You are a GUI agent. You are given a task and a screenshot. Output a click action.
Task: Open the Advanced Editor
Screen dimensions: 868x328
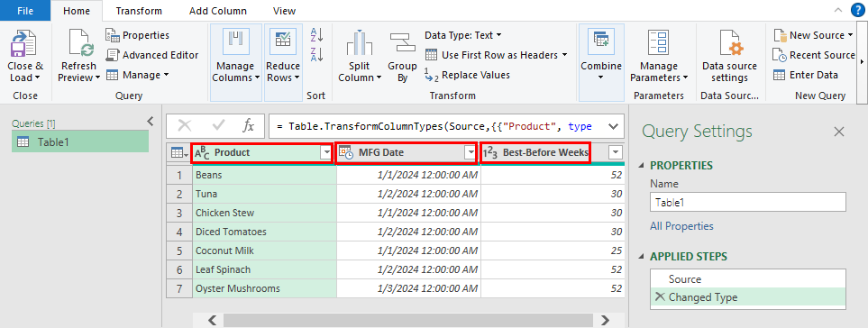tap(152, 55)
